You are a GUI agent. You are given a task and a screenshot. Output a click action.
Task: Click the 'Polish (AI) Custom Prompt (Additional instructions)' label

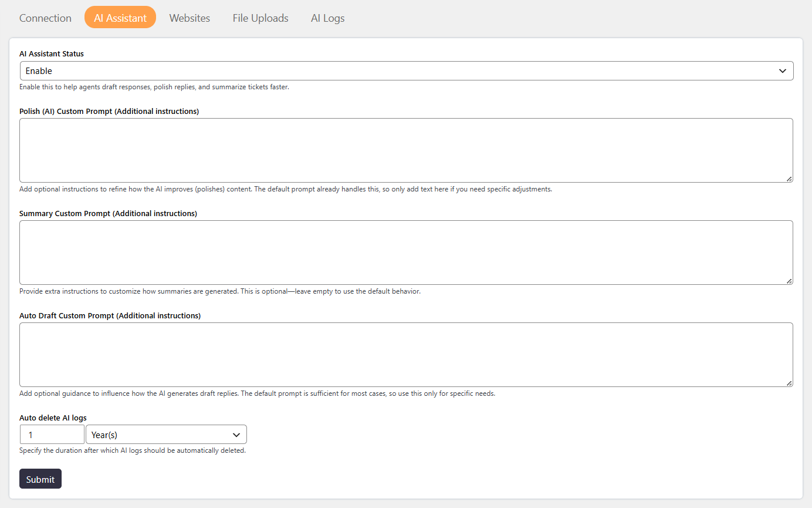point(109,111)
